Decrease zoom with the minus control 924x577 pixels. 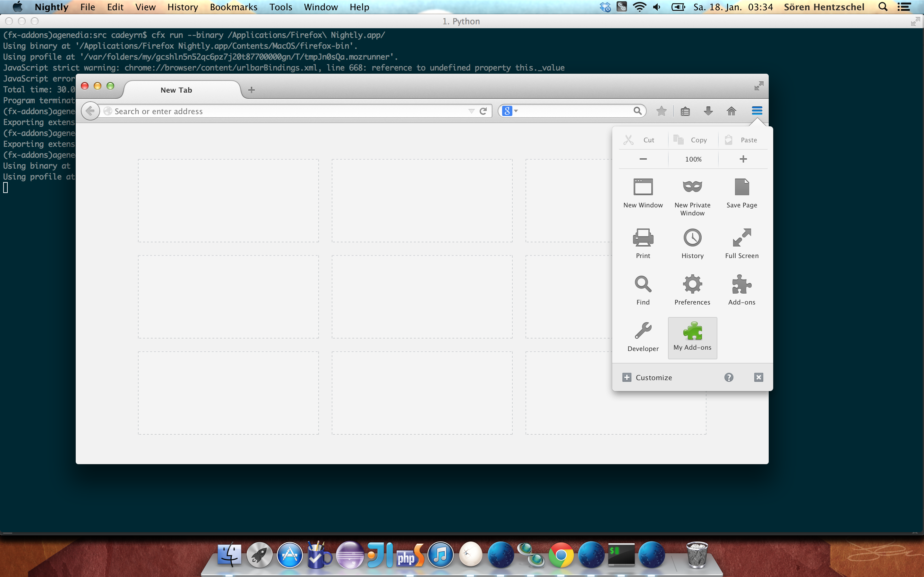pyautogui.click(x=643, y=159)
